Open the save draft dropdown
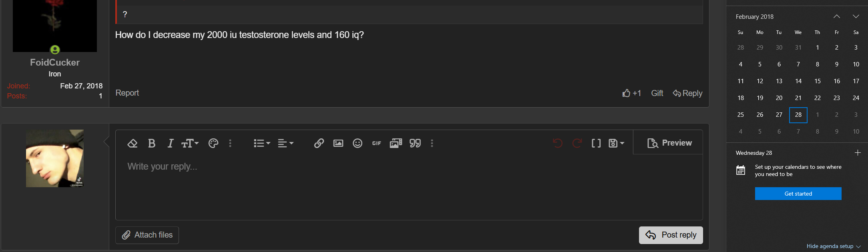This screenshot has width=868, height=252. [x=616, y=143]
